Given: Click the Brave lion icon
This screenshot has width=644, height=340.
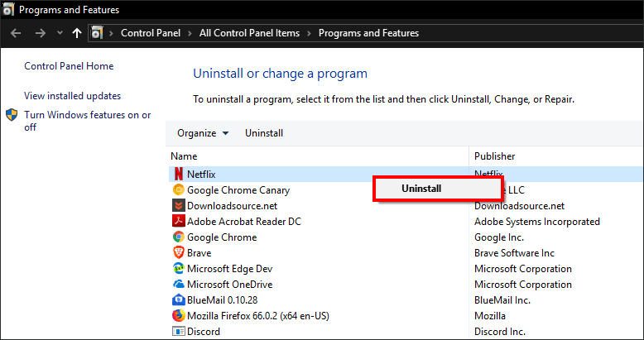Looking at the screenshot, I should (178, 252).
